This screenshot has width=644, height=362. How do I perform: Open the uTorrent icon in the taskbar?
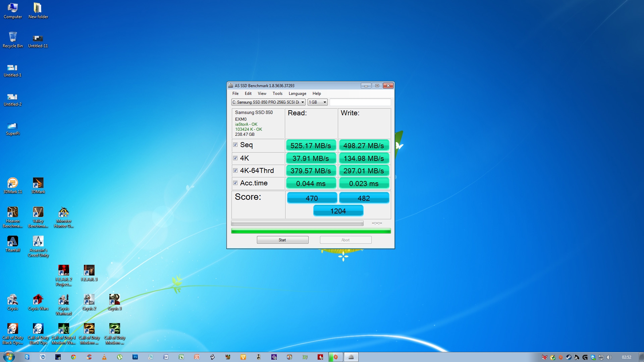pyautogui.click(x=120, y=357)
